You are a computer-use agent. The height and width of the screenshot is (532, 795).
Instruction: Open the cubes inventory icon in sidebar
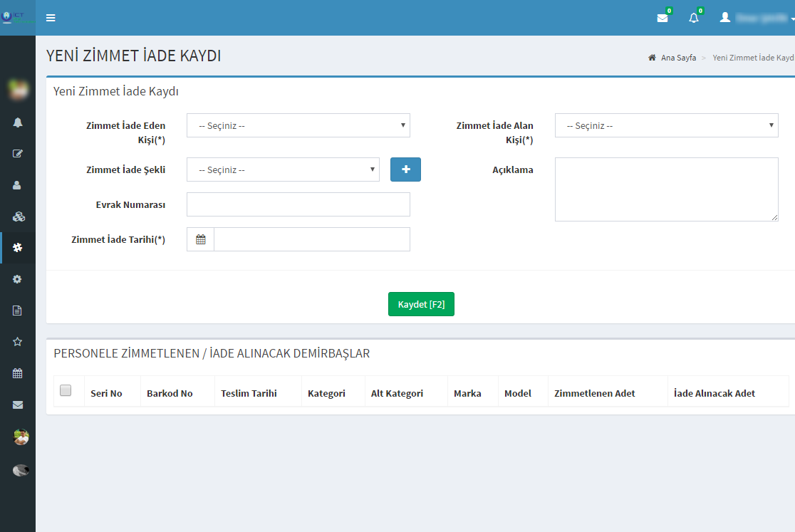[x=19, y=217]
